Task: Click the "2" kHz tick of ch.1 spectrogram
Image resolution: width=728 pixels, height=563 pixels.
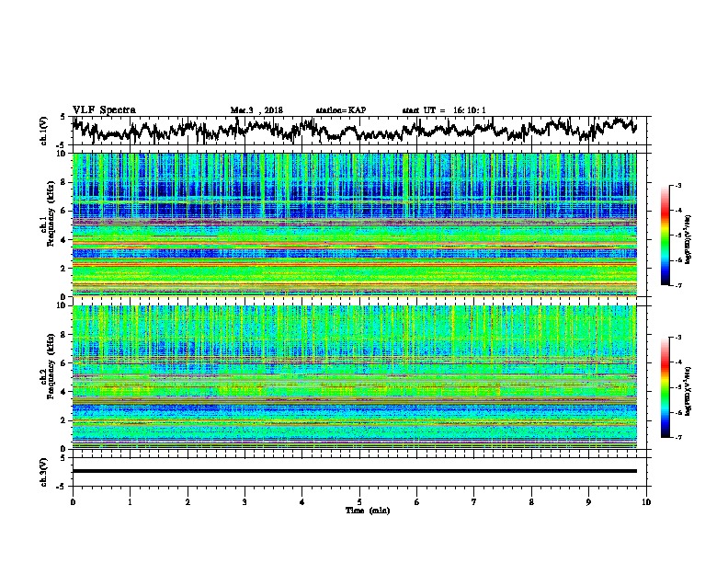Action: pyautogui.click(x=63, y=269)
